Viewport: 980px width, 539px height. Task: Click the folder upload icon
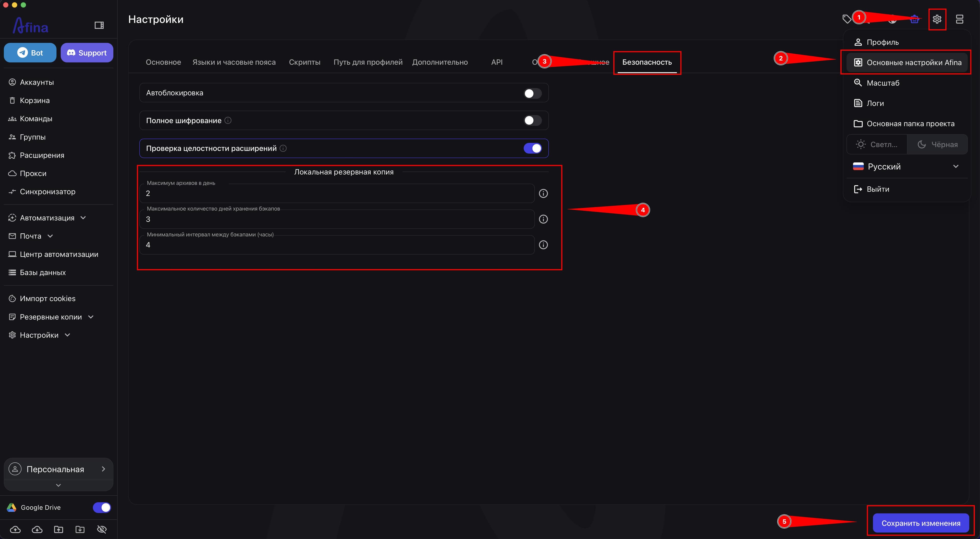tap(59, 529)
